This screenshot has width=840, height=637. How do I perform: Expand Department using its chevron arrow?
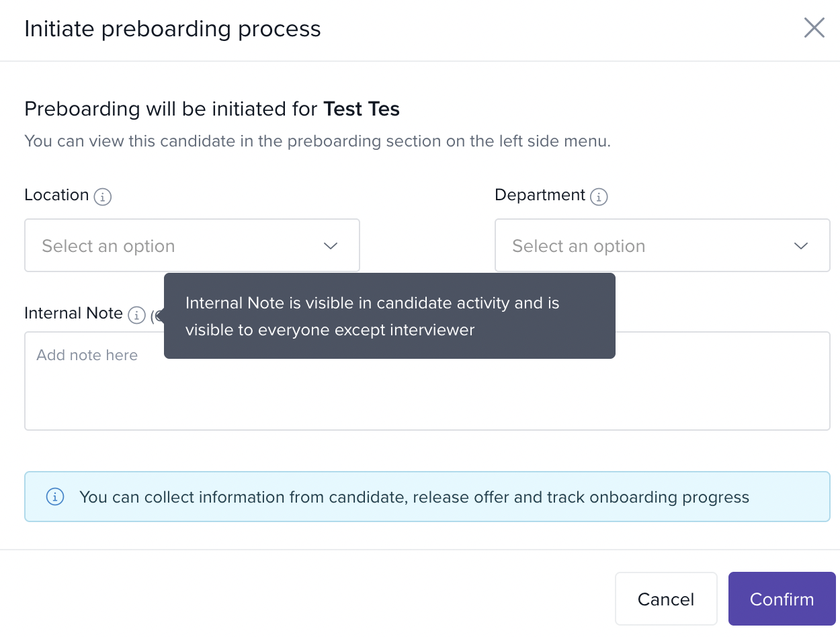click(800, 246)
